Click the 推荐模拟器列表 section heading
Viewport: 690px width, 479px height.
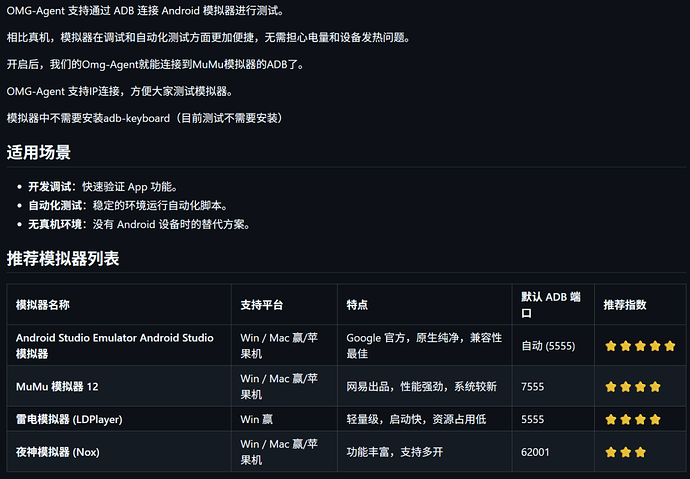tap(63, 258)
